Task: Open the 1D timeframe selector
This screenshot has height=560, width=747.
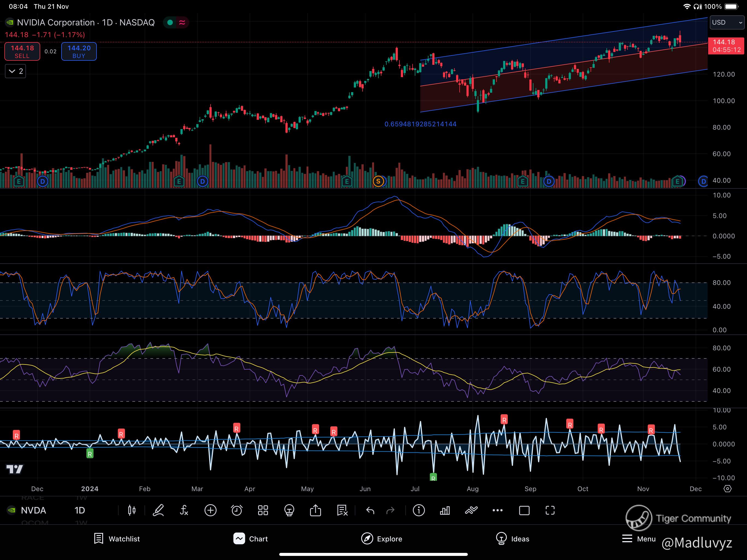Action: point(80,510)
